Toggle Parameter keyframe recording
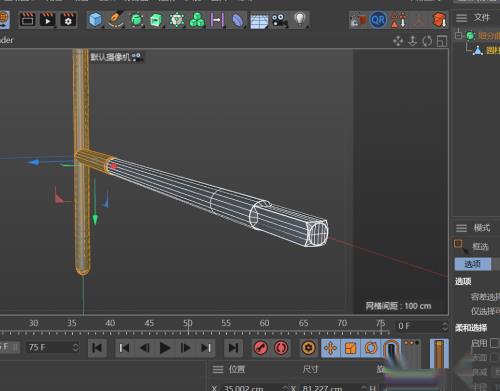Screen dimensions: 500x391 click(391, 348)
